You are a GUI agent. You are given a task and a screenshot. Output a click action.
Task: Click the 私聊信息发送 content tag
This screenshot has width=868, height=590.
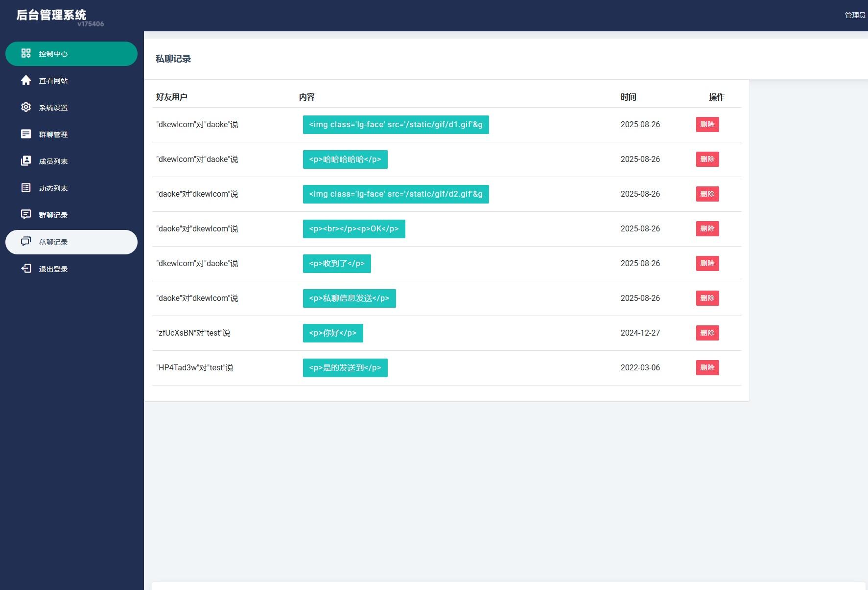click(x=349, y=298)
